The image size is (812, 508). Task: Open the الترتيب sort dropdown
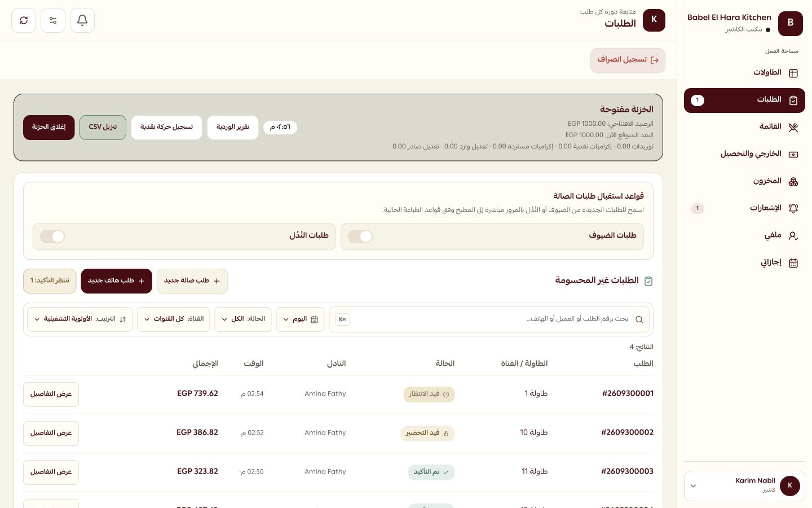point(80,319)
